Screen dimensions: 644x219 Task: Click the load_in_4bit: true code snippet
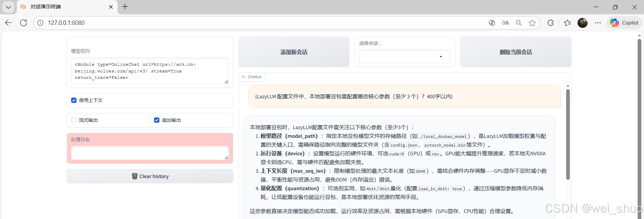[440, 189]
